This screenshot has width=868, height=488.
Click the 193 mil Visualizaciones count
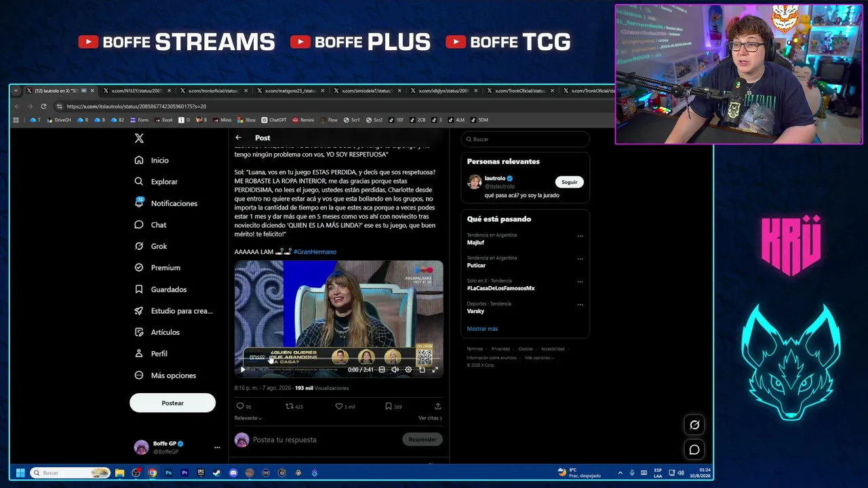pyautogui.click(x=321, y=388)
